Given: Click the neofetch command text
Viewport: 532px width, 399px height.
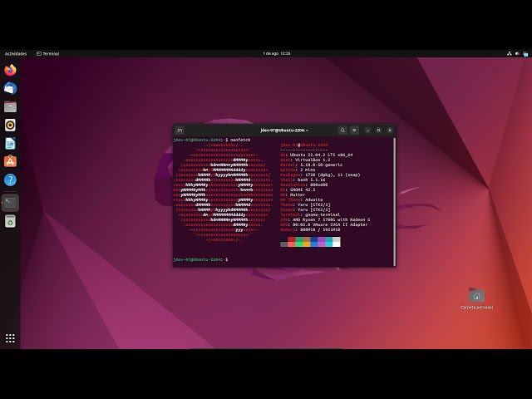Looking at the screenshot, I should click(x=240, y=140).
